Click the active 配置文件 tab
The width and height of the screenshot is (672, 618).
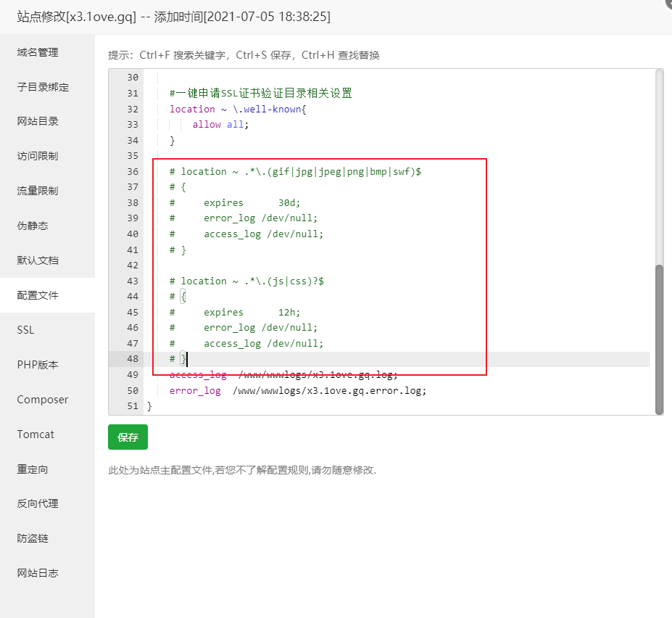pyautogui.click(x=38, y=295)
